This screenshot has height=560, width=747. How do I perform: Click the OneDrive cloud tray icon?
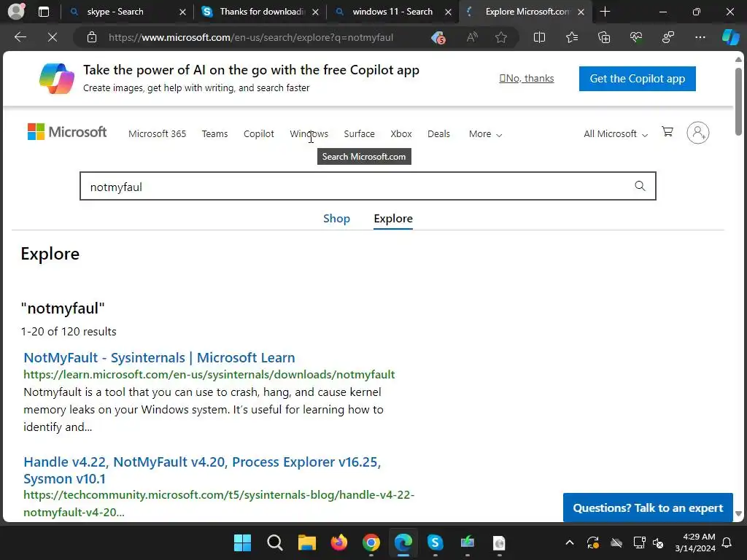click(616, 542)
